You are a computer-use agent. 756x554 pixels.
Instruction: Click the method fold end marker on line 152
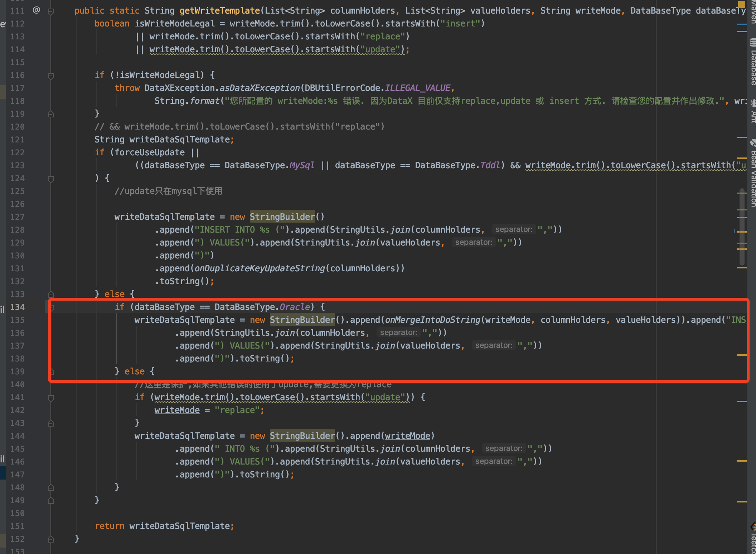pos(51,539)
